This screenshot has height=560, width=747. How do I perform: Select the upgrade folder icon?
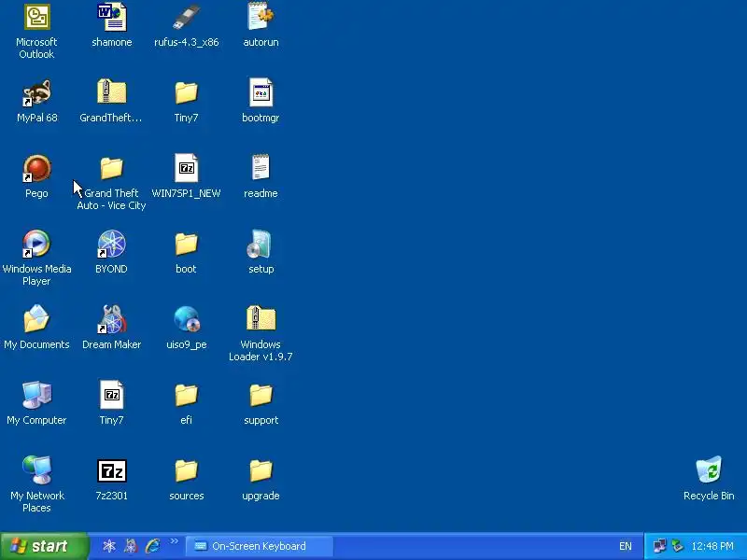coord(261,470)
